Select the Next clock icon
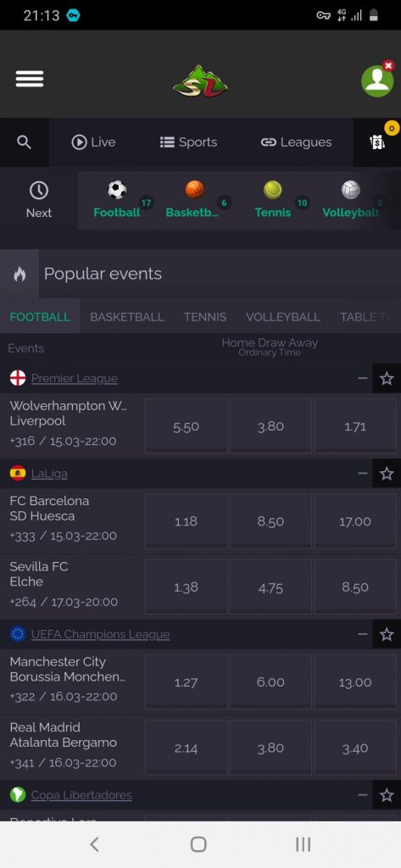 pyautogui.click(x=39, y=191)
